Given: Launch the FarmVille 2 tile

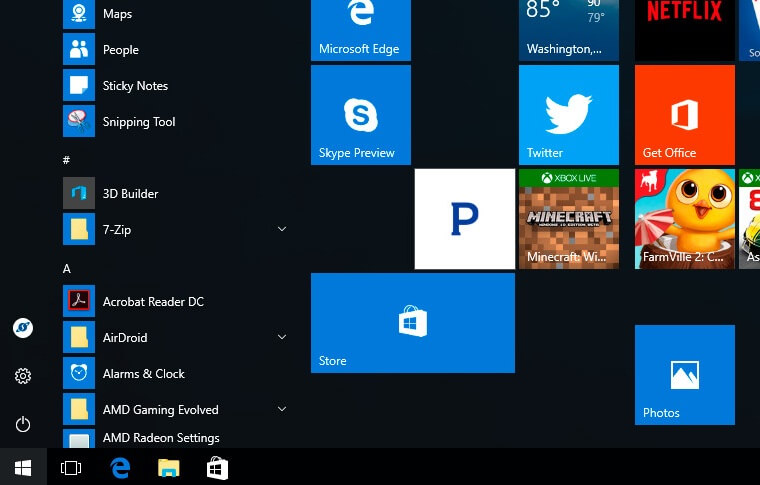Looking at the screenshot, I should (685, 219).
